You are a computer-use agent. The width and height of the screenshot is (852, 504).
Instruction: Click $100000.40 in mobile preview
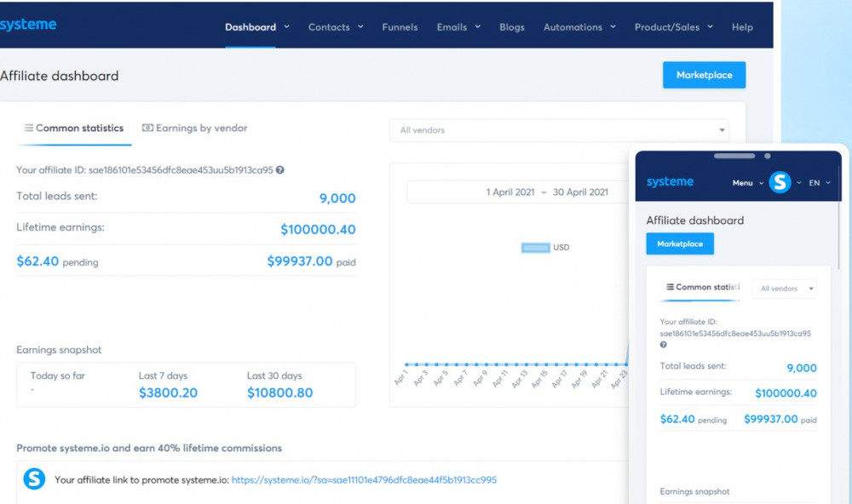[786, 393]
